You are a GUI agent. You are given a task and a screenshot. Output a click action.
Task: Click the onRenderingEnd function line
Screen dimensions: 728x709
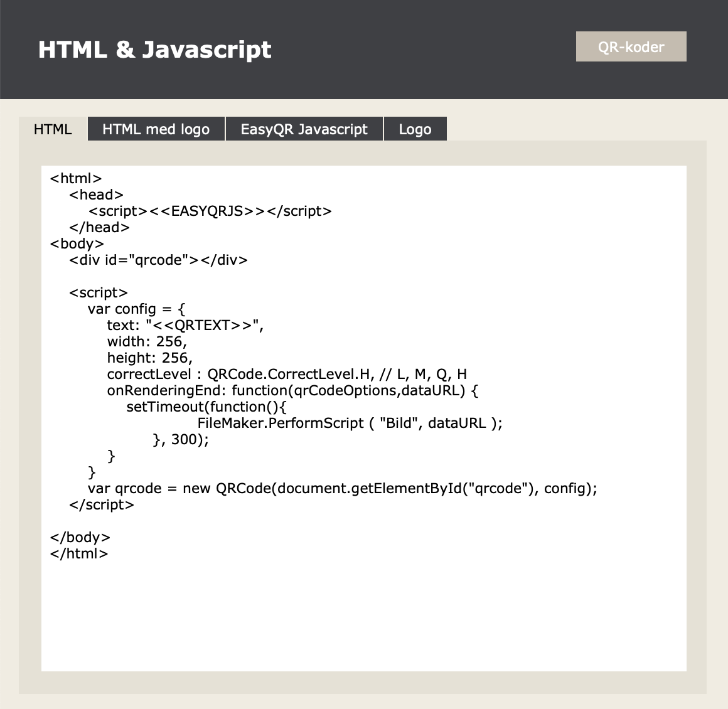[292, 390]
